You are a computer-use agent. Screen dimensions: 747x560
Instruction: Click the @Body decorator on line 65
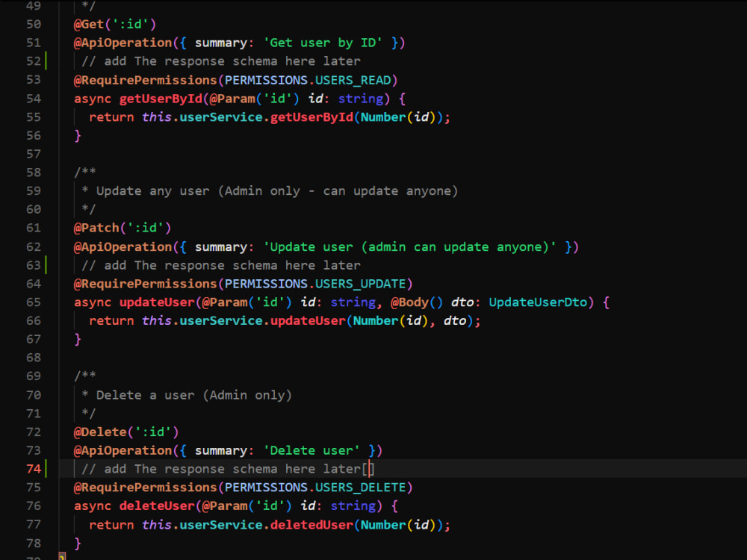pyautogui.click(x=409, y=302)
